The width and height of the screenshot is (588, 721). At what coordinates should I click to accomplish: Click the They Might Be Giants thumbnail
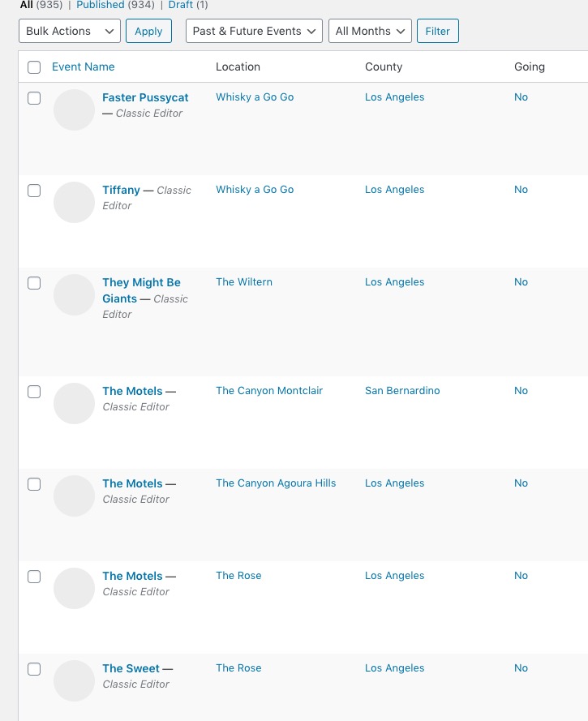pyautogui.click(x=74, y=294)
